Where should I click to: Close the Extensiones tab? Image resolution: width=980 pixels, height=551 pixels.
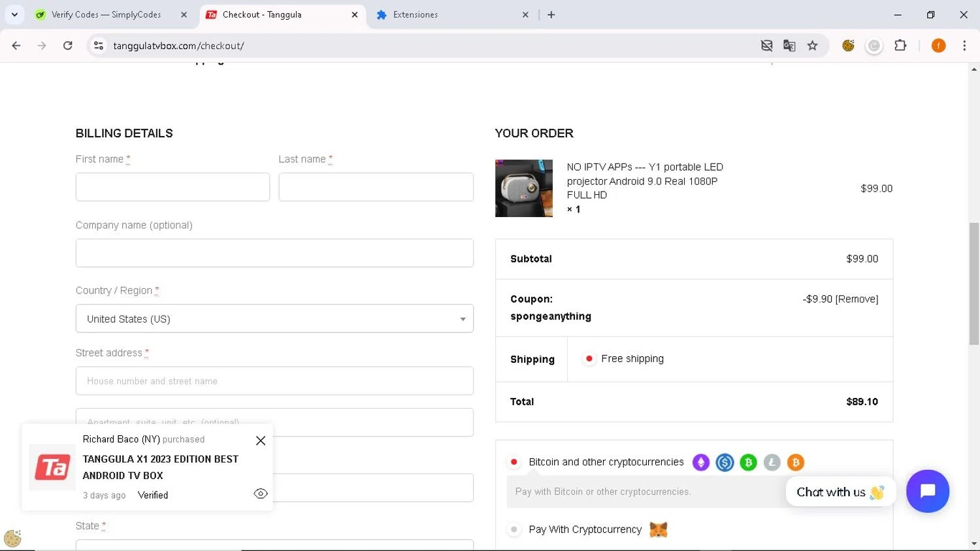[525, 14]
